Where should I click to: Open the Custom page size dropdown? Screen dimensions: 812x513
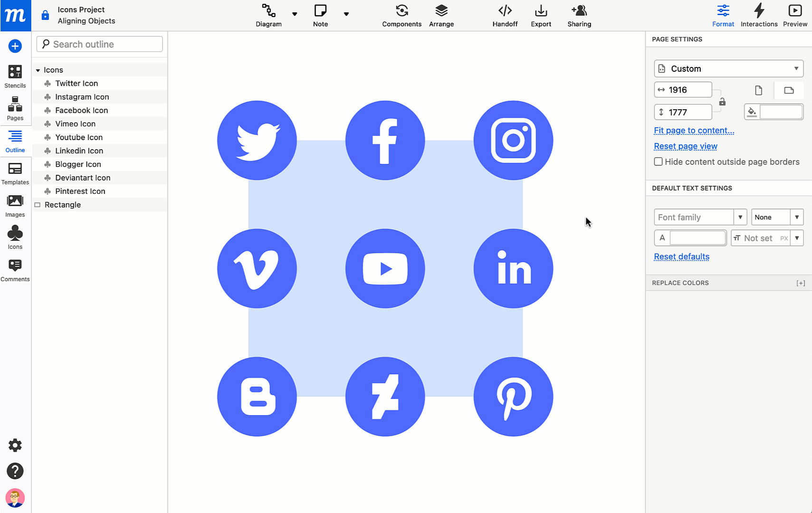pyautogui.click(x=728, y=68)
